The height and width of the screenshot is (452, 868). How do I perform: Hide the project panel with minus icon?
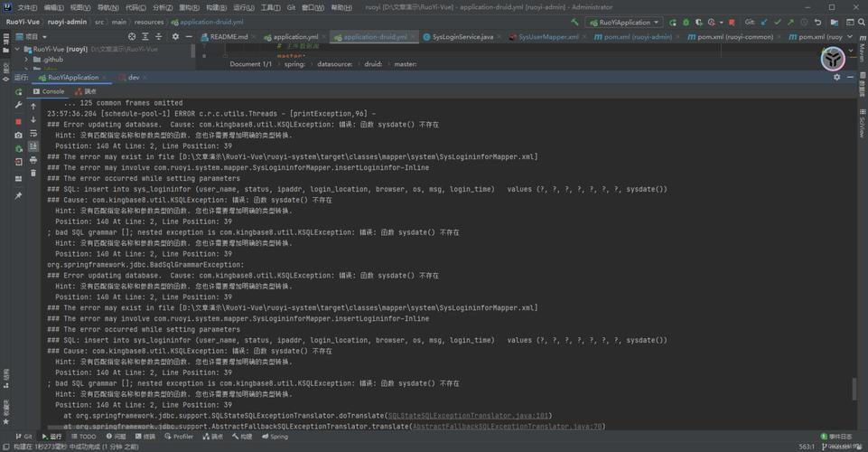click(x=189, y=36)
